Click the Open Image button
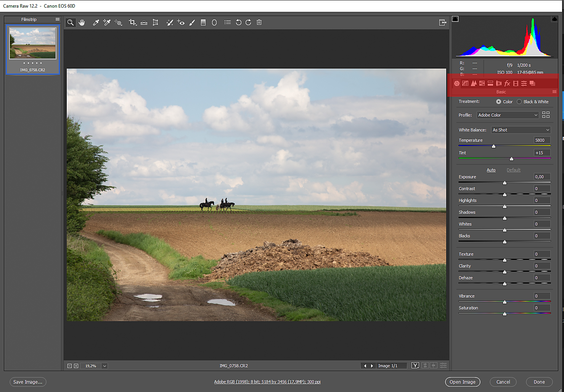The width and height of the screenshot is (564, 392). pyautogui.click(x=462, y=382)
